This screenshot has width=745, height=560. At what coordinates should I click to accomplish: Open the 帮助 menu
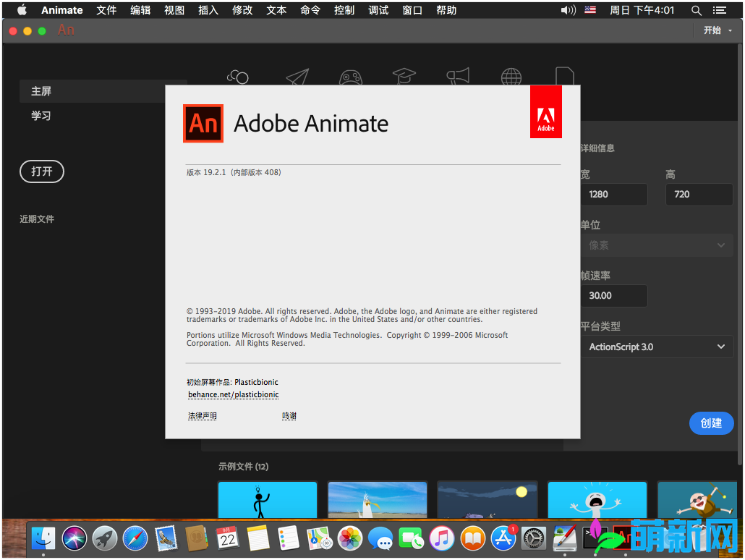click(x=446, y=10)
